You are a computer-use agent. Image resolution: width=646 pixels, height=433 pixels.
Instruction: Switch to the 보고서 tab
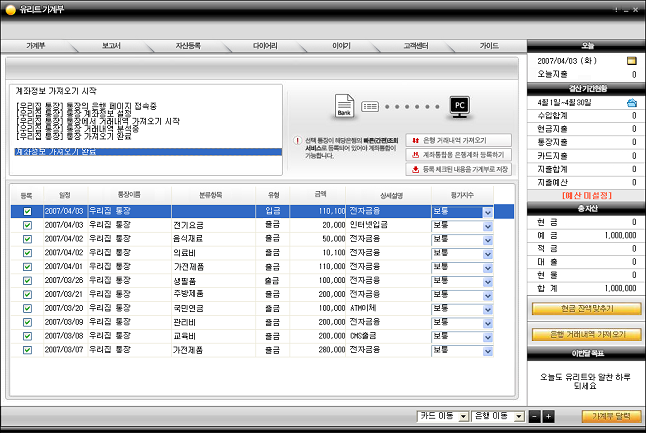111,46
